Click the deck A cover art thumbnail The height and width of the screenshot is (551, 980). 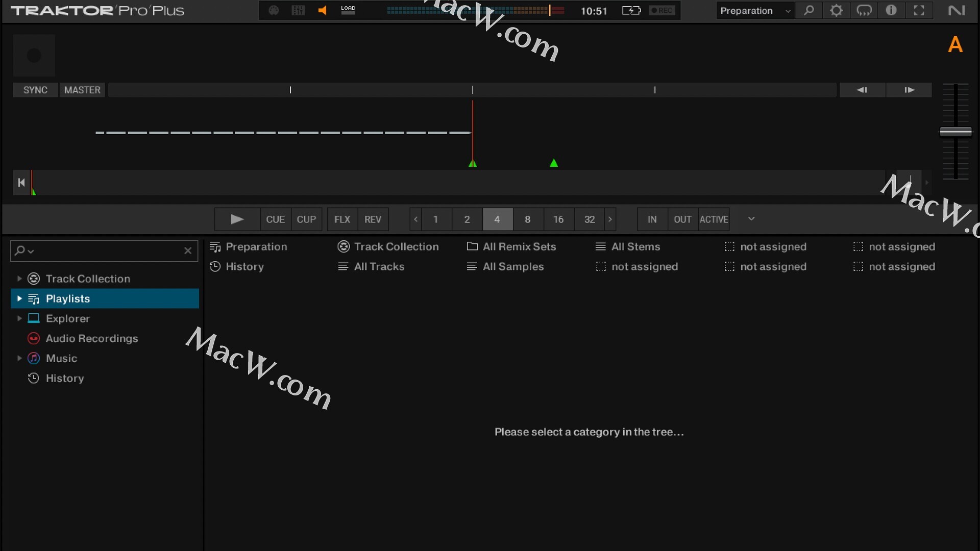point(34,55)
